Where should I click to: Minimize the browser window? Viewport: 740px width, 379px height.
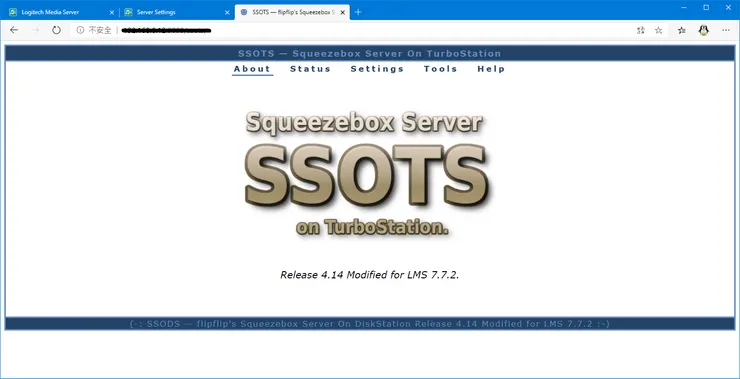pos(684,8)
